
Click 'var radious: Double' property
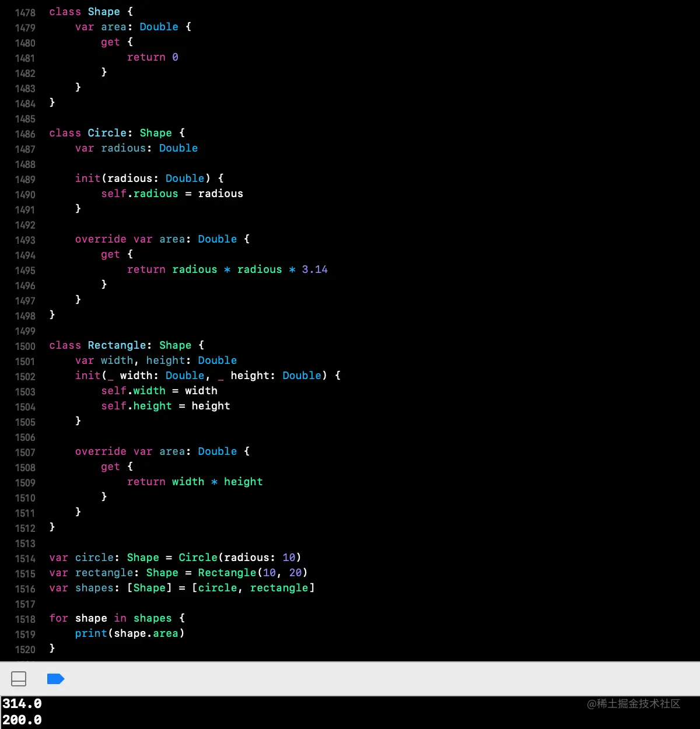tap(136, 148)
